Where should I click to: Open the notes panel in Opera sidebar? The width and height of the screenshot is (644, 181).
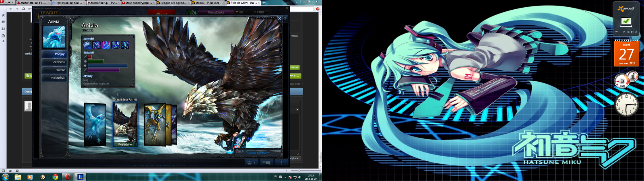tap(3, 22)
